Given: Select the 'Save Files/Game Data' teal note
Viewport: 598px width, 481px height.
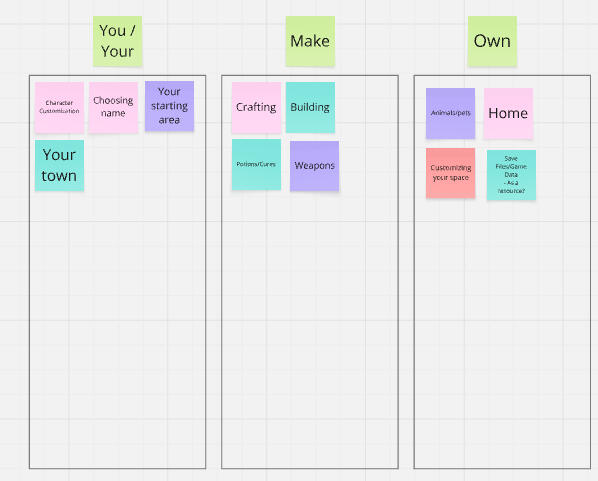Looking at the screenshot, I should point(511,175).
